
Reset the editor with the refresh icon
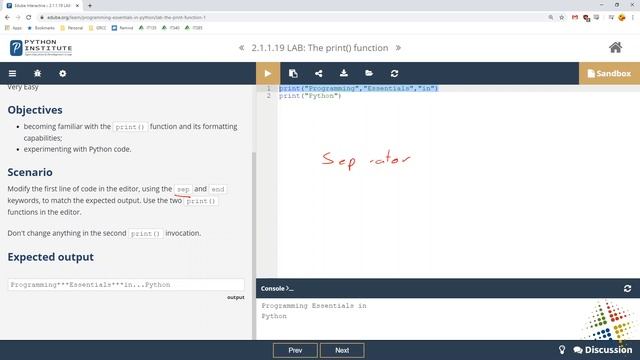point(394,73)
